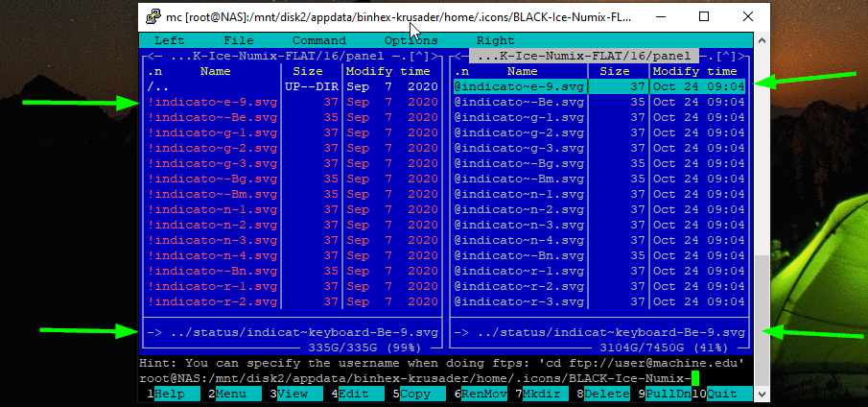Select !indicato~n-4.svg in the left panel
Screen dimensions: 868x407
(x=293, y=256)
